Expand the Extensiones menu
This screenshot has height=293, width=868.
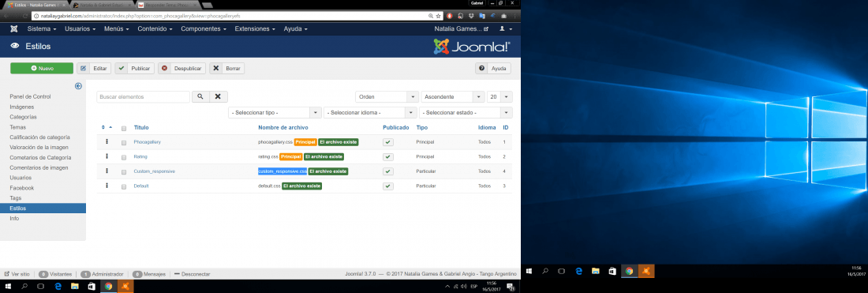point(255,28)
